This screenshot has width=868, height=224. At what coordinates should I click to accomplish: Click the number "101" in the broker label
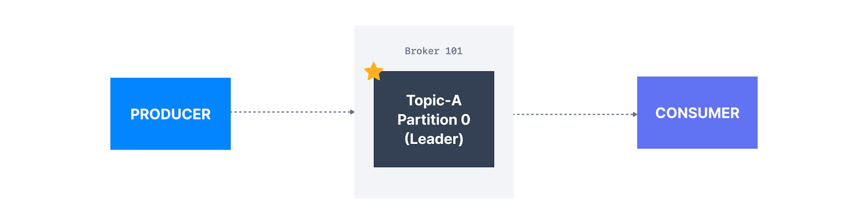coord(454,51)
